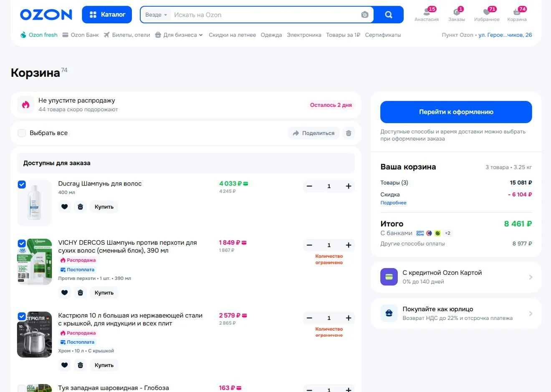Viewport: 551px width, 392px height.
Task: Delete selected items with top trash icon
Action: coord(349,133)
